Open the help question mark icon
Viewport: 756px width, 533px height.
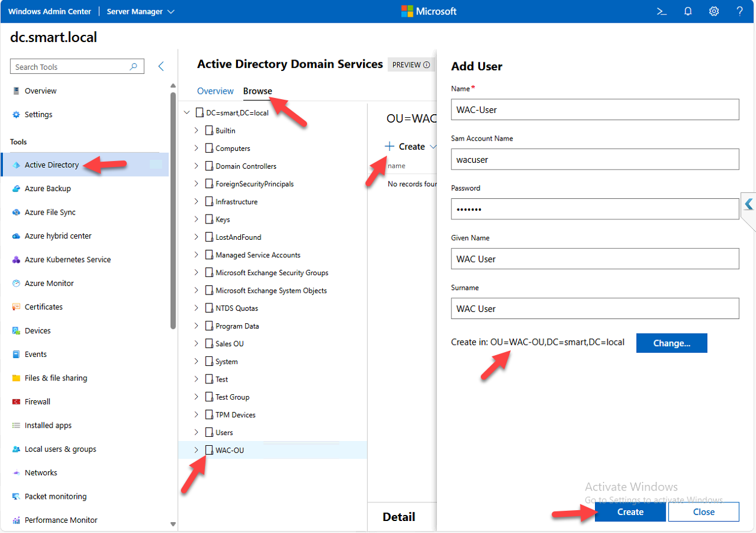740,11
